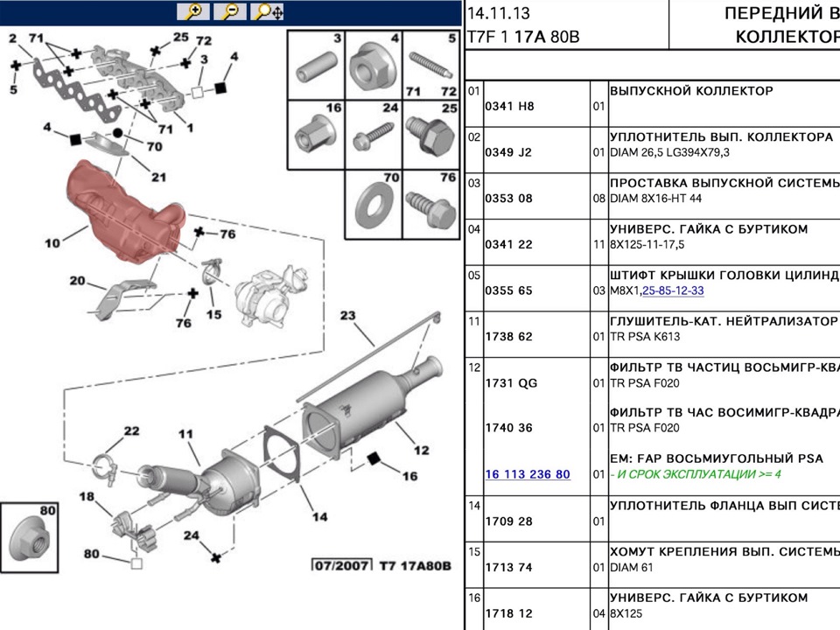Image resolution: width=840 pixels, height=630 pixels.
Task: Click callout number 15 below the clamp
Action: (x=213, y=314)
